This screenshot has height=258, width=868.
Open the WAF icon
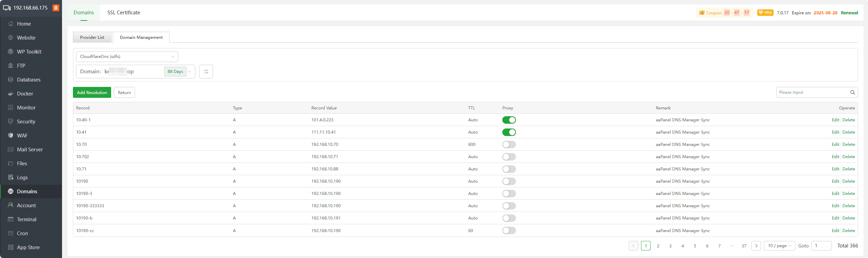[11, 135]
